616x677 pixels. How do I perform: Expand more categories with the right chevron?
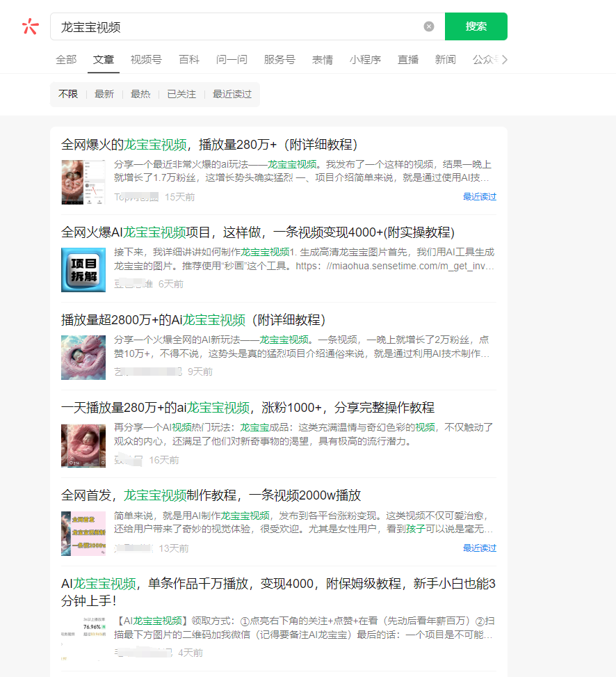pos(505,60)
